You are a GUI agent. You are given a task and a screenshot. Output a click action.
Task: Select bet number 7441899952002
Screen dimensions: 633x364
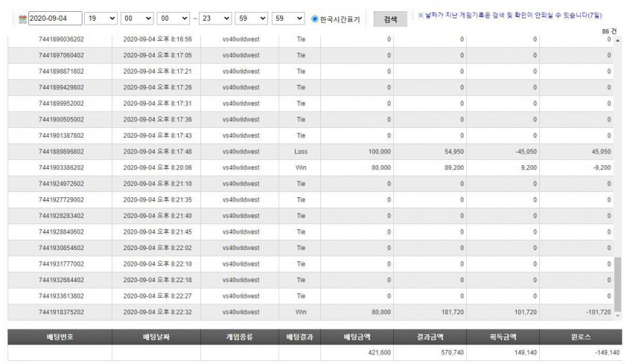tap(61, 103)
